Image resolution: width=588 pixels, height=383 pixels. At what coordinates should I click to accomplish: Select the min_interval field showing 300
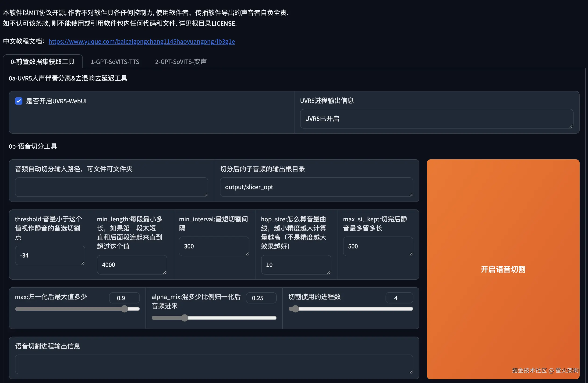click(214, 246)
